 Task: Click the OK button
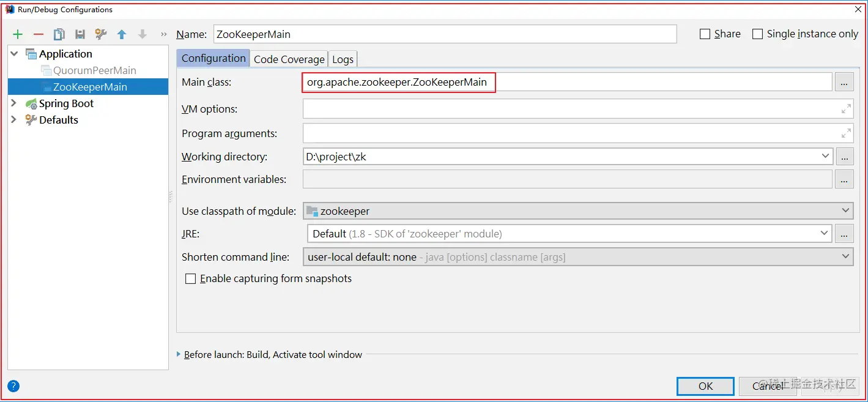click(705, 386)
